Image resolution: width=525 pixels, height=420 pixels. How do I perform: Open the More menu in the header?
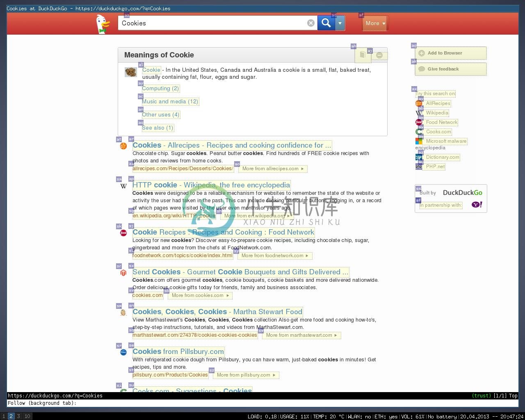pos(375,23)
